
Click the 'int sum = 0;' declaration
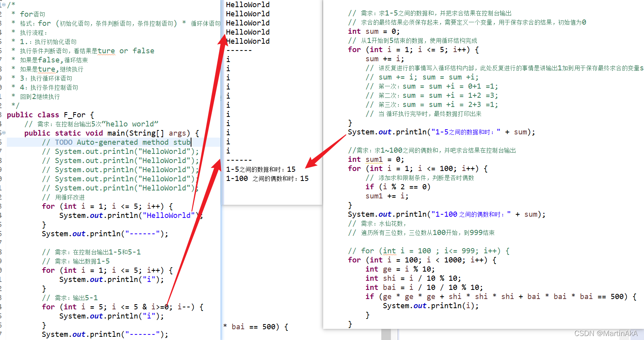click(x=374, y=31)
